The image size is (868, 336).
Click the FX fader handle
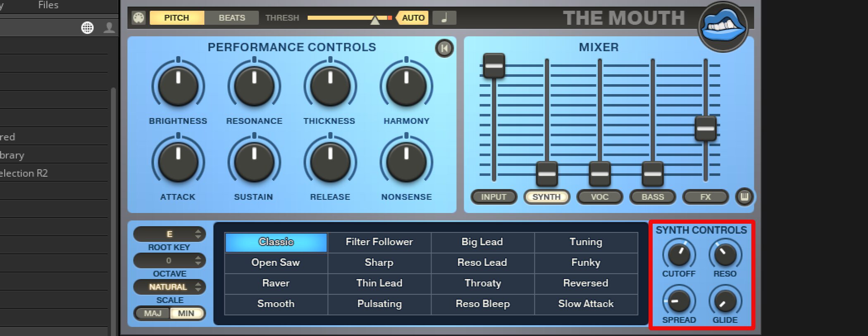coord(706,128)
